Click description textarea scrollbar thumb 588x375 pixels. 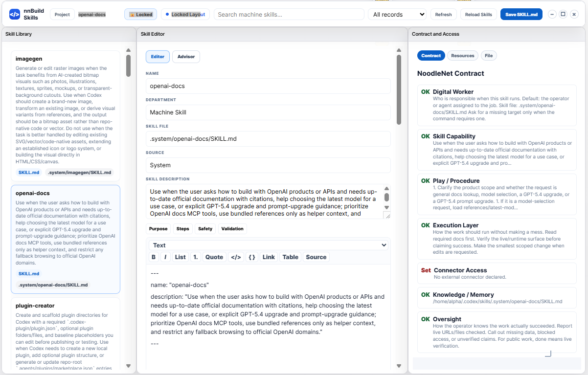[386, 198]
